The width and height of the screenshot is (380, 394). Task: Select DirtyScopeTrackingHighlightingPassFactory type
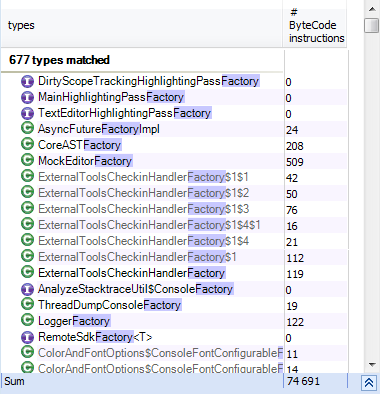pos(148,81)
